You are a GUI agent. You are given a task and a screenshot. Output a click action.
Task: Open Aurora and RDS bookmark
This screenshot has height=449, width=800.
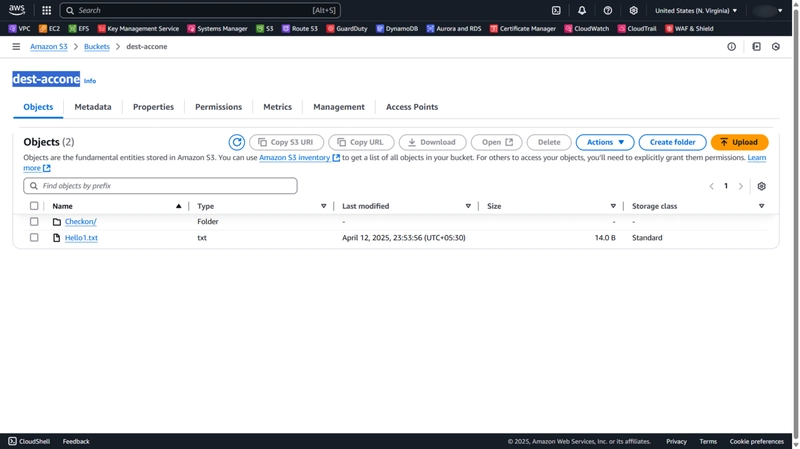coord(454,29)
